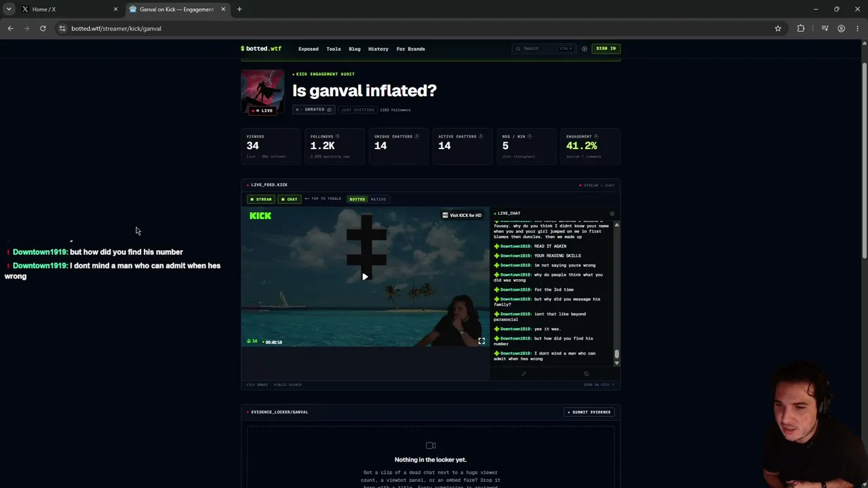
Task: Click the SIGN IN button
Action: [x=606, y=49]
